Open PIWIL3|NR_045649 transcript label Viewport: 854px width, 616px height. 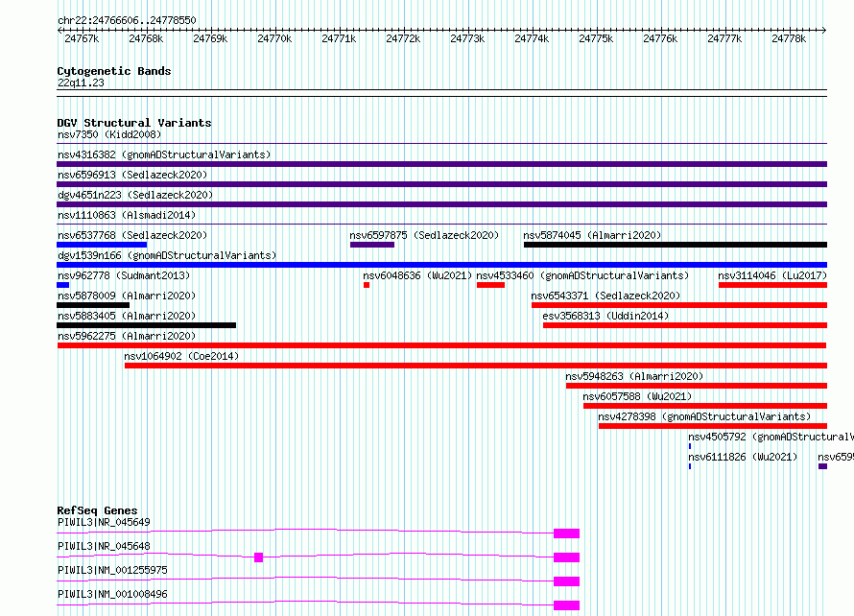104,522
